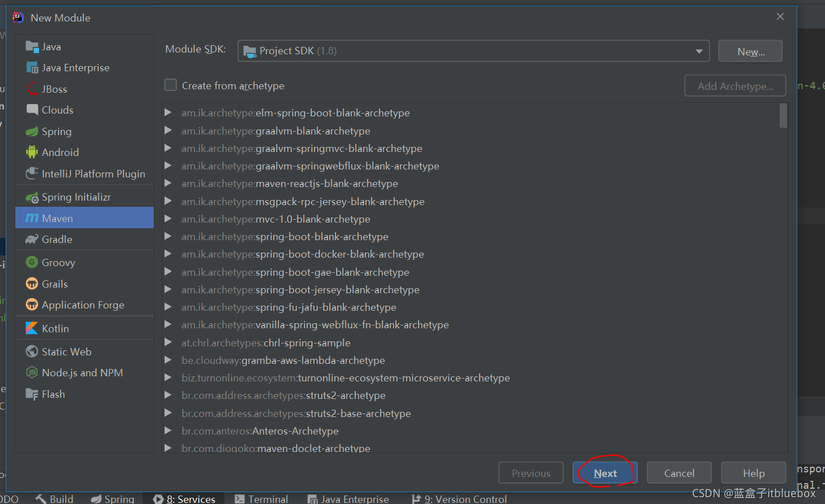
Task: Expand elm-spring-boot-blank-archetype node
Action: (168, 112)
